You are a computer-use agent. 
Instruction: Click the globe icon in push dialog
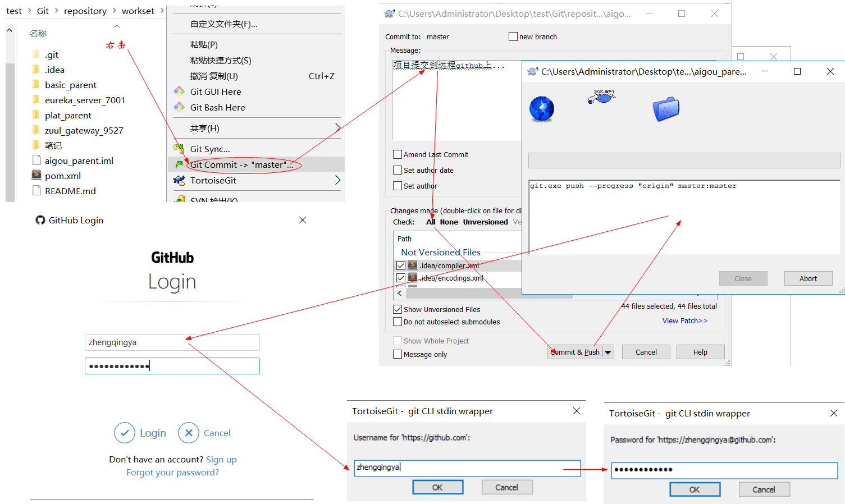pos(542,109)
